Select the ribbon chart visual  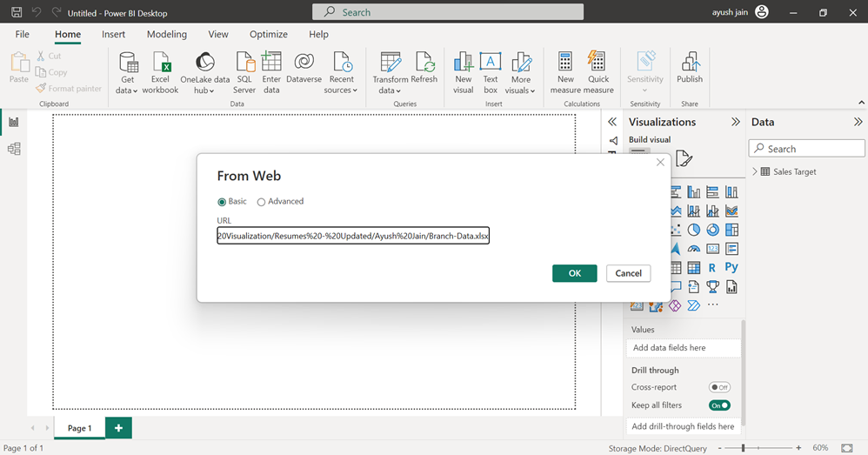coord(731,211)
